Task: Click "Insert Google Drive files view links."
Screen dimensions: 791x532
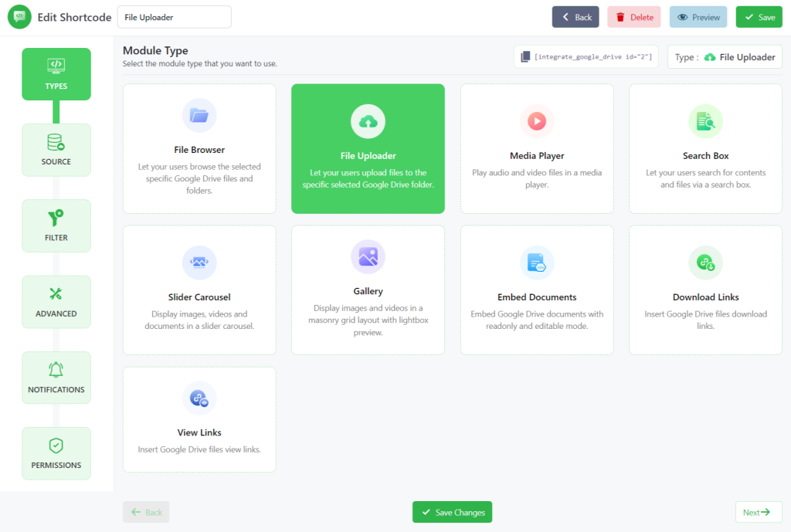Action: [x=199, y=449]
